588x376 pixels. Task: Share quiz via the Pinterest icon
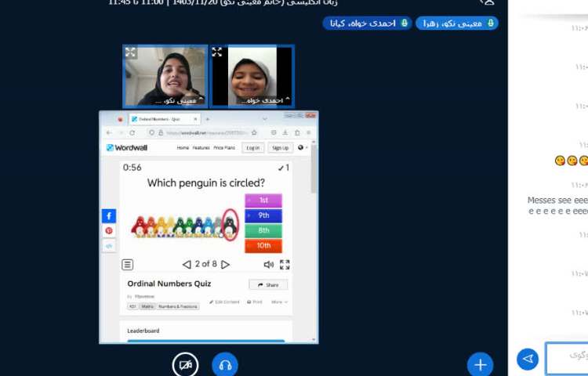click(x=109, y=230)
